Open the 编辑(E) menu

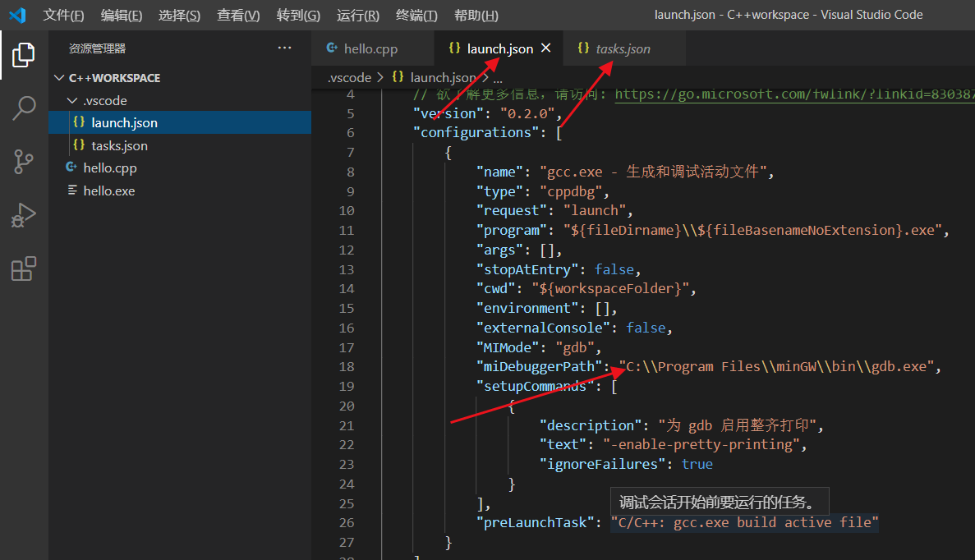point(122,15)
